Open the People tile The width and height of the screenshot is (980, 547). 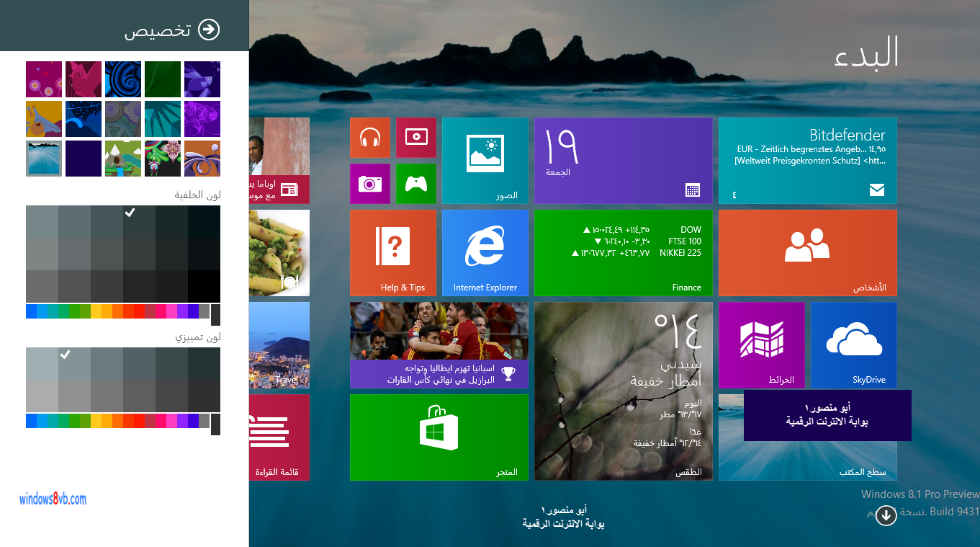pyautogui.click(x=807, y=253)
